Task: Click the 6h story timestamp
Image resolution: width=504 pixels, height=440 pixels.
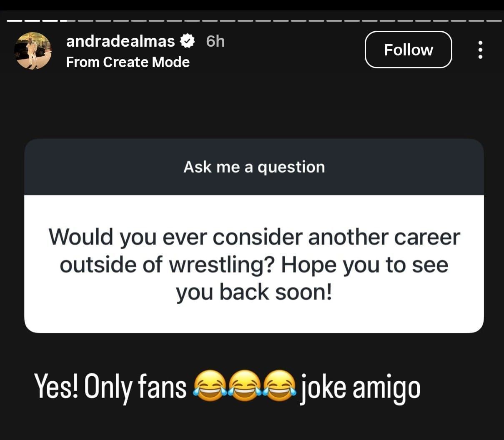Action: pyautogui.click(x=215, y=41)
